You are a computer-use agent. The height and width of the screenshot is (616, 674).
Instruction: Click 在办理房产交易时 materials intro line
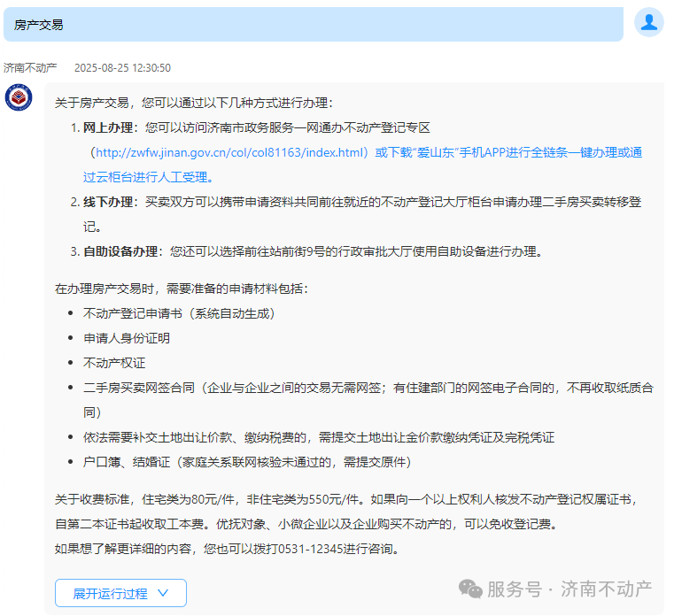tap(182, 289)
